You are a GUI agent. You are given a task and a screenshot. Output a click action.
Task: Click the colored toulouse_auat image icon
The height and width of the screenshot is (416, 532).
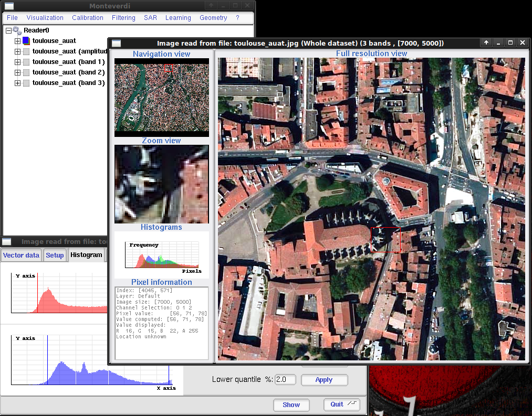tap(26, 41)
